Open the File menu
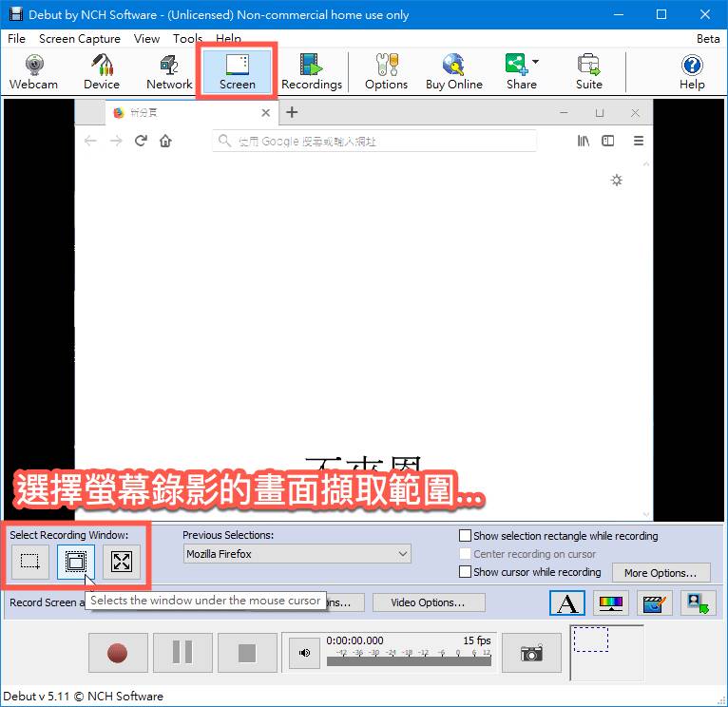Viewport: 728px width, 707px height. 17,39
